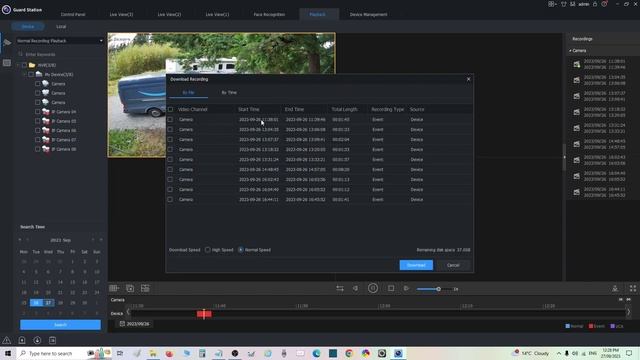
Task: Click recording icon for 13:18:32 in Recordings panel
Action: 576,112
